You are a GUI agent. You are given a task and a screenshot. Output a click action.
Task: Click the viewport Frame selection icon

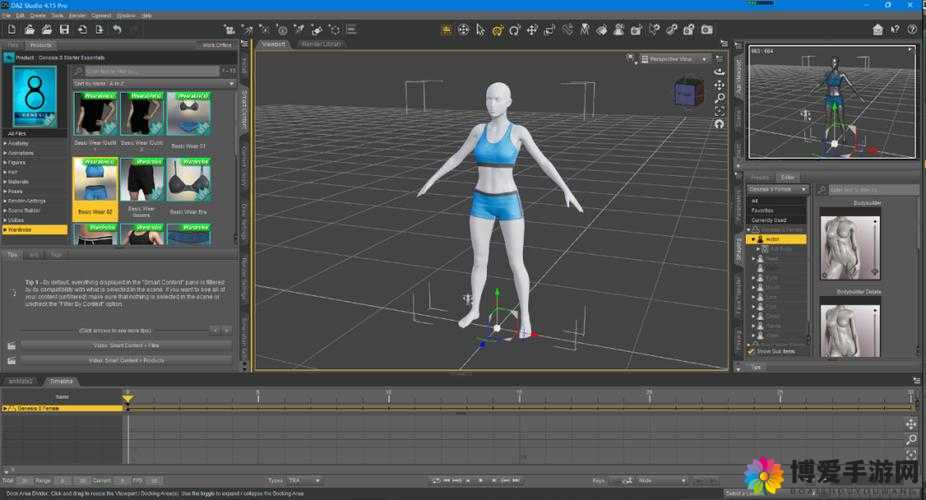coord(719,111)
